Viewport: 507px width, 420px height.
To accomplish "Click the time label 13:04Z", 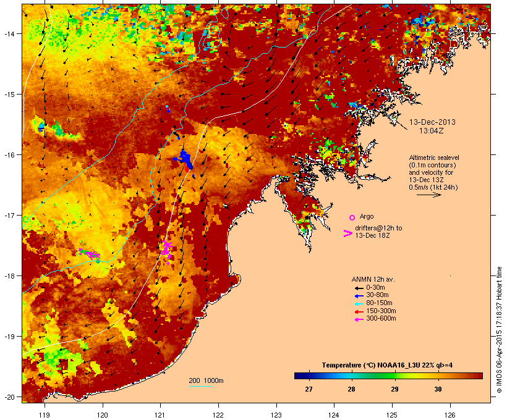I will click(x=432, y=131).
